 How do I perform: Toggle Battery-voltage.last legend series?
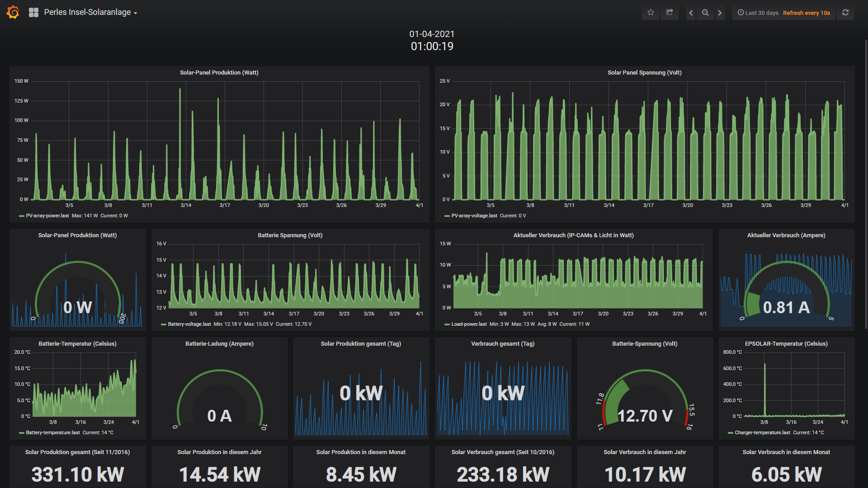click(x=189, y=324)
